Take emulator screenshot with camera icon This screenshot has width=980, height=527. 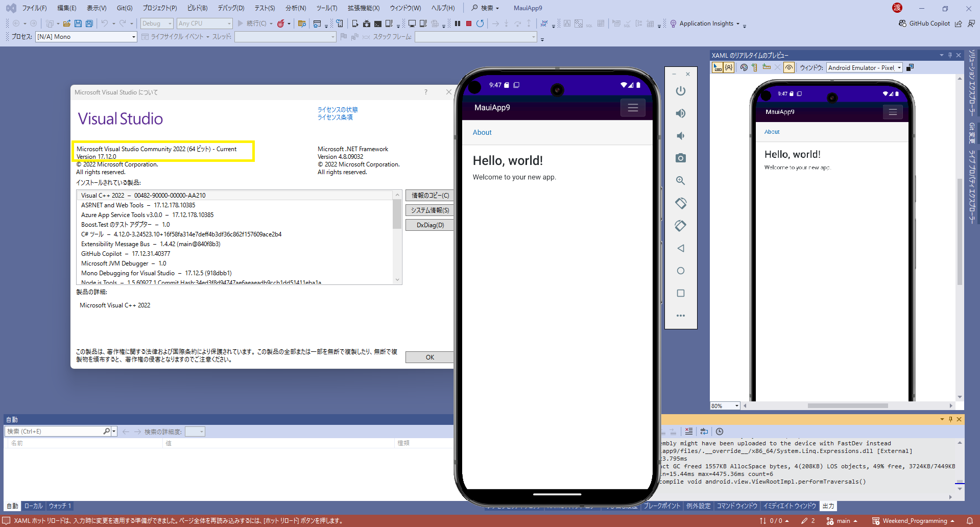(x=680, y=158)
